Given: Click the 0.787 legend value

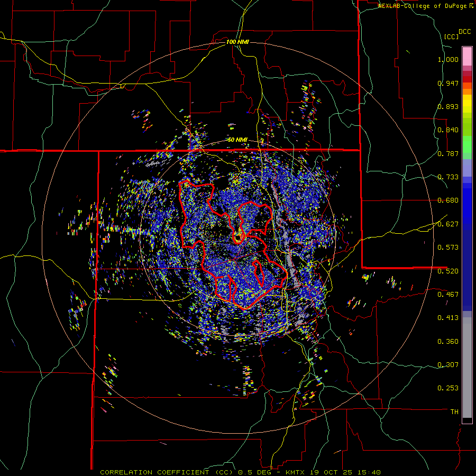Looking at the screenshot, I should point(448,153).
